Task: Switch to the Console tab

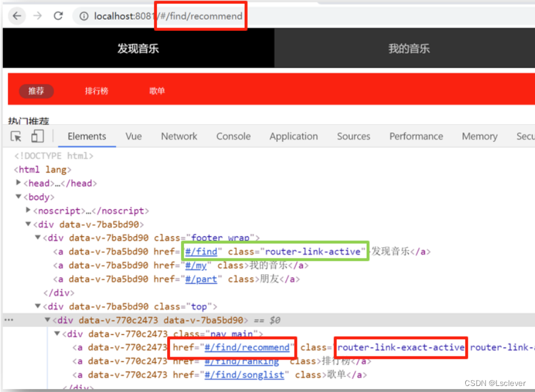Action: pyautogui.click(x=233, y=136)
